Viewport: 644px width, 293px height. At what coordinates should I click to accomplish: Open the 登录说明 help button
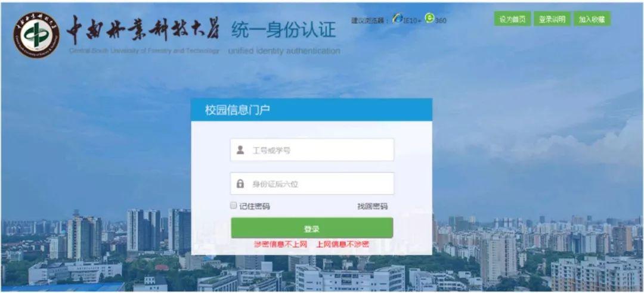pos(552,19)
